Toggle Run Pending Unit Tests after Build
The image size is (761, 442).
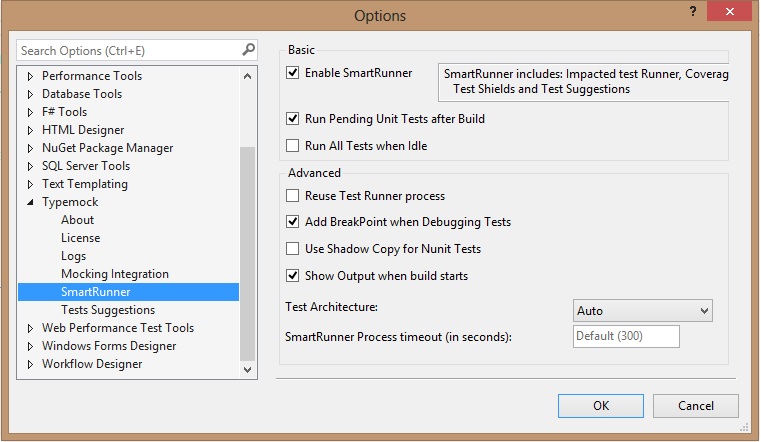click(293, 119)
